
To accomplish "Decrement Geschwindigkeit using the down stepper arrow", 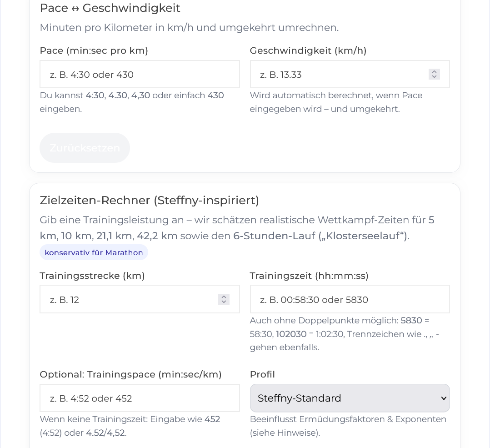I will 434,77.
